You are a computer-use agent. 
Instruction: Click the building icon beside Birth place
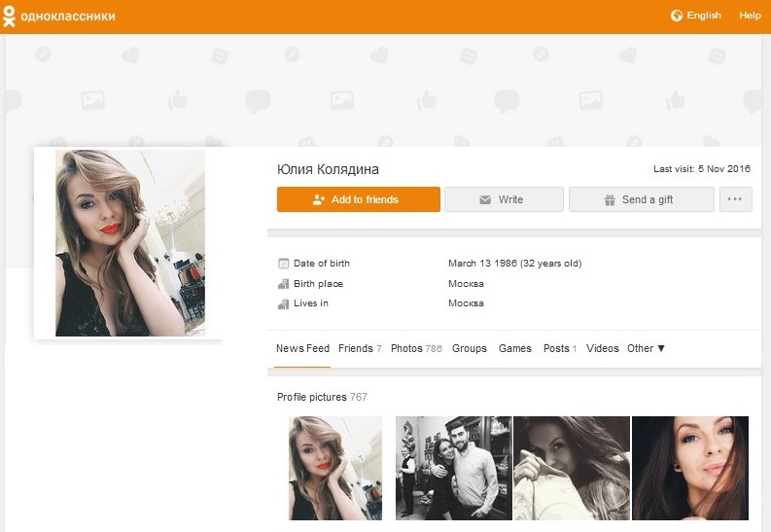click(283, 284)
